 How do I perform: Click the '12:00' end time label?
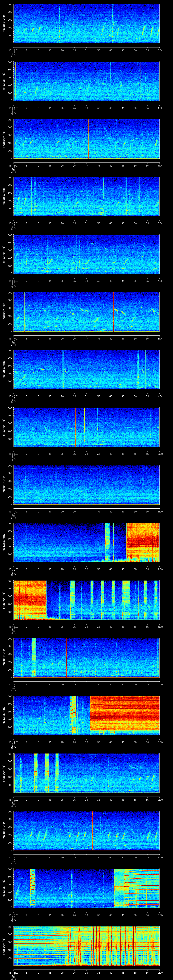pyautogui.click(x=160, y=569)
